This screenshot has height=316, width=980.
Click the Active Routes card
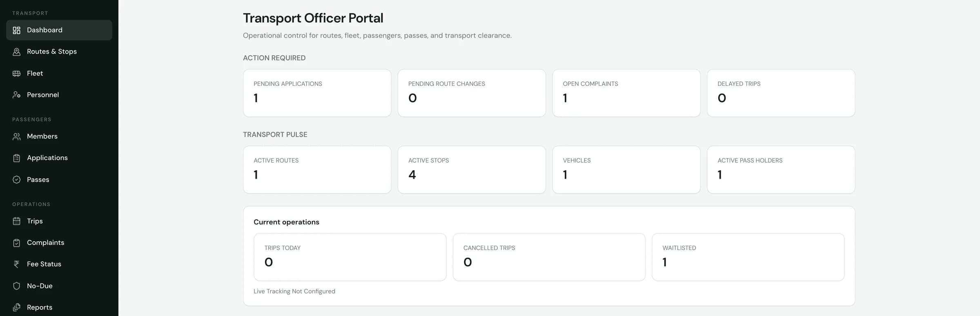point(317,170)
